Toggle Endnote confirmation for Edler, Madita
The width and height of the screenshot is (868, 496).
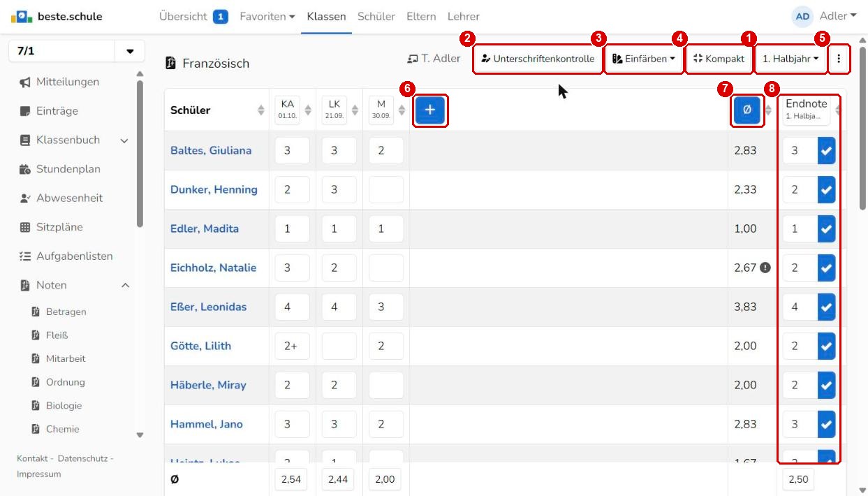[x=827, y=229]
